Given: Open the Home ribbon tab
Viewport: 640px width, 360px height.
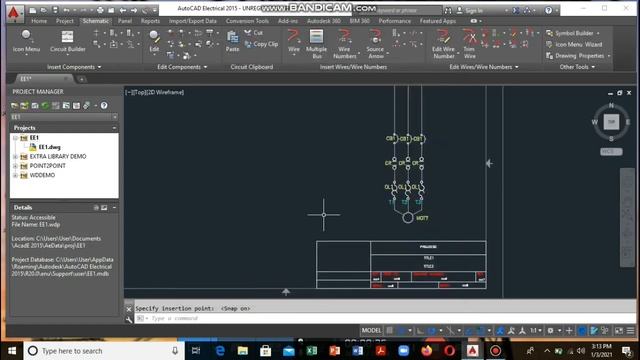Looking at the screenshot, I should pos(39,21).
